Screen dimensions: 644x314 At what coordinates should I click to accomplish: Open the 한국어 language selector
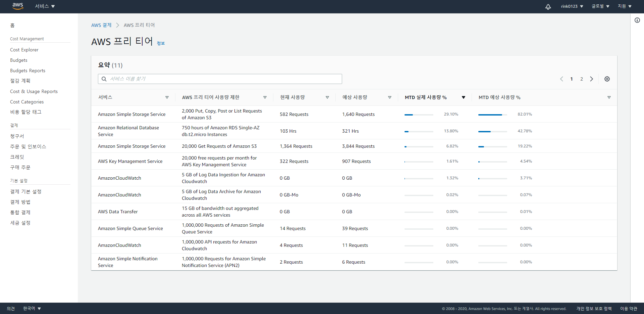click(x=32, y=308)
